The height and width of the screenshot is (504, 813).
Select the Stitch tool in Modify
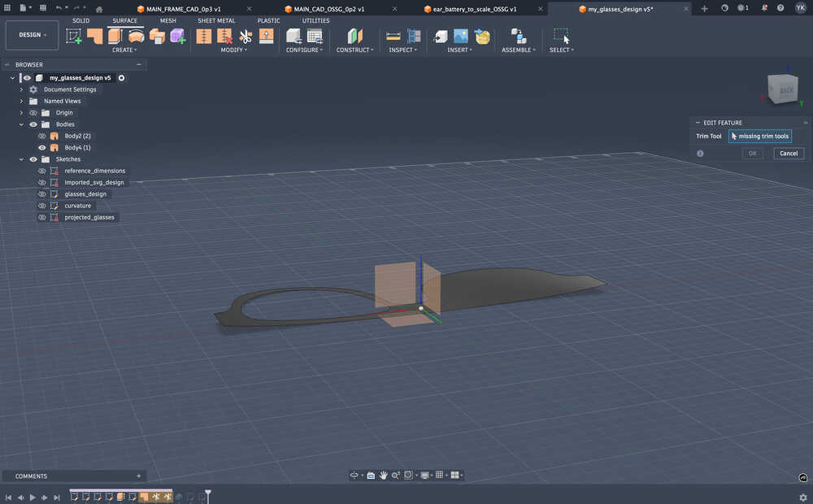[204, 37]
